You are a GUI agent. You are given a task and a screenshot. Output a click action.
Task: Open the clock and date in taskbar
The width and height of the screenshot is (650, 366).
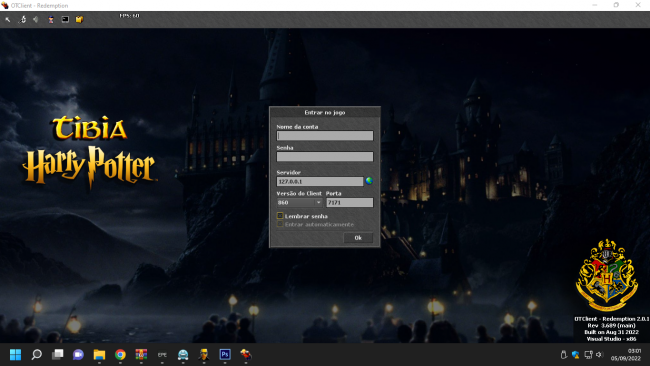point(626,354)
